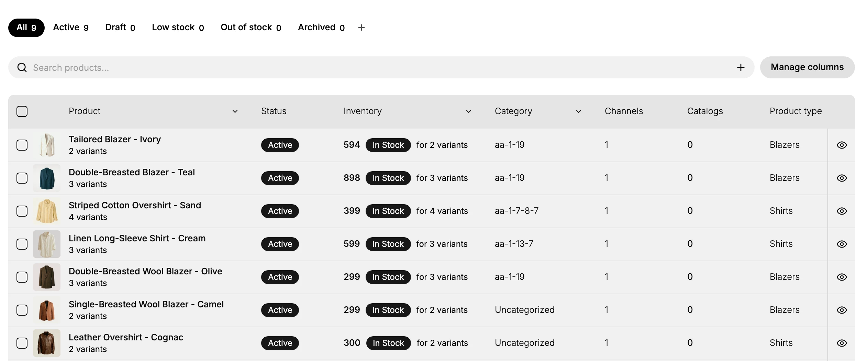Open Inventory column sort chevron
This screenshot has height=361, width=868.
click(468, 111)
